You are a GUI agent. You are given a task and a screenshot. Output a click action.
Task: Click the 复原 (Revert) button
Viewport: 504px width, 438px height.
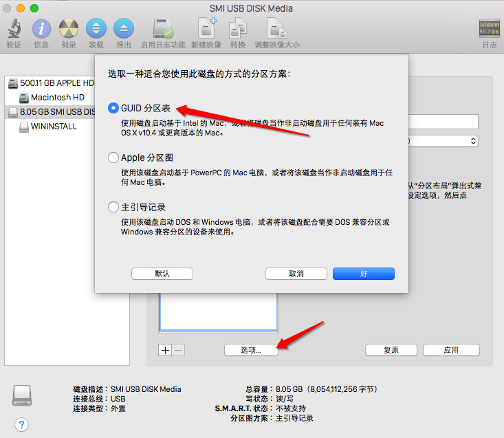pos(391,350)
